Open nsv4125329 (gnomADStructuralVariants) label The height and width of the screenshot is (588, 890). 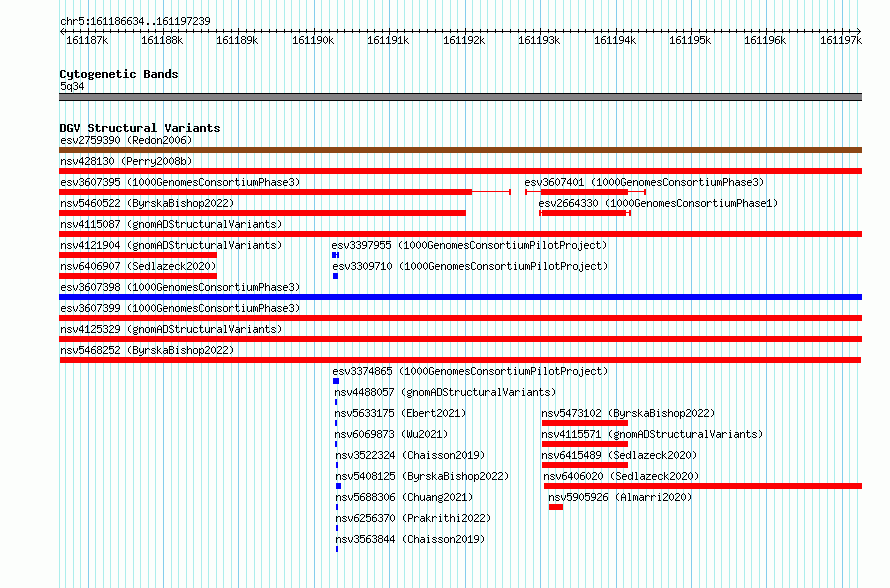(171, 329)
